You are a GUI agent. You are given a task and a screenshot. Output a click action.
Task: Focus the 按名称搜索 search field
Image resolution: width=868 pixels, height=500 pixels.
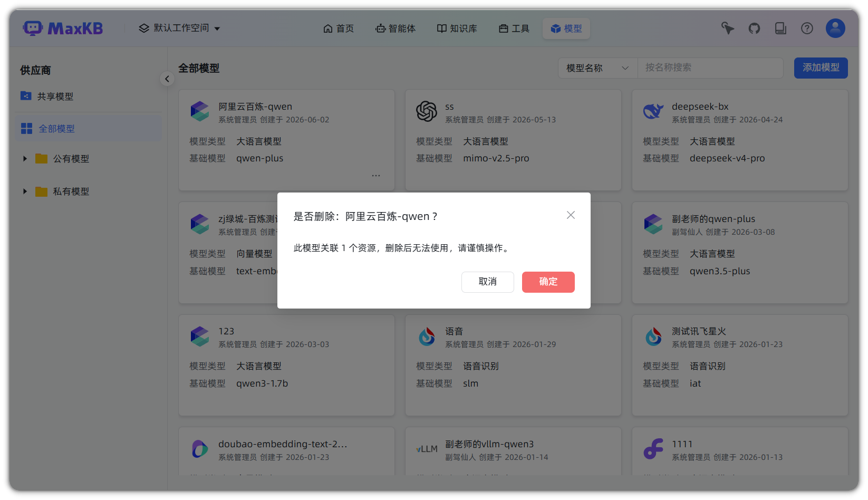pos(710,68)
